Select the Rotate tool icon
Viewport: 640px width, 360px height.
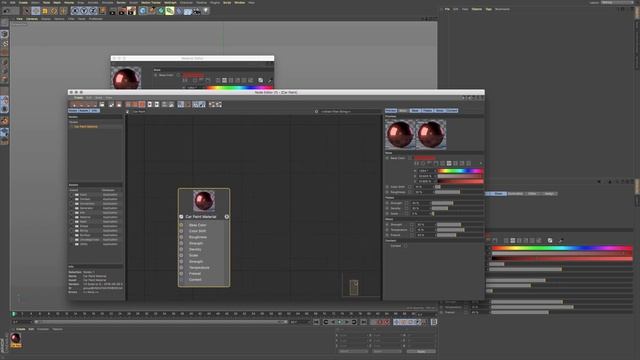click(54, 11)
